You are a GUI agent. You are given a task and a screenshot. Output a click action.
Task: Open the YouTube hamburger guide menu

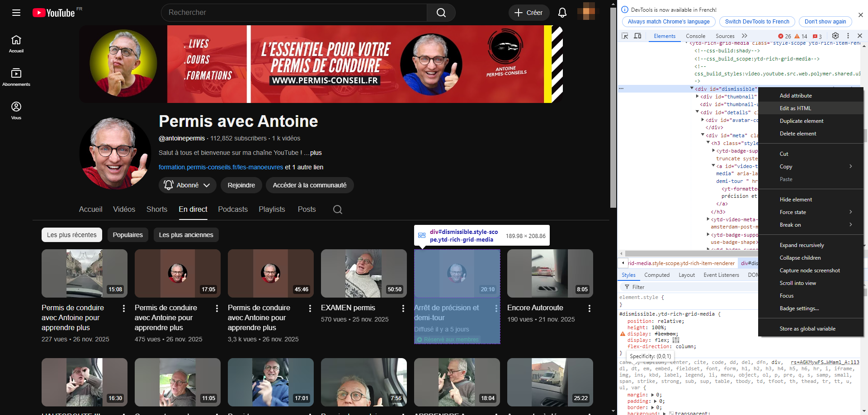(x=16, y=13)
